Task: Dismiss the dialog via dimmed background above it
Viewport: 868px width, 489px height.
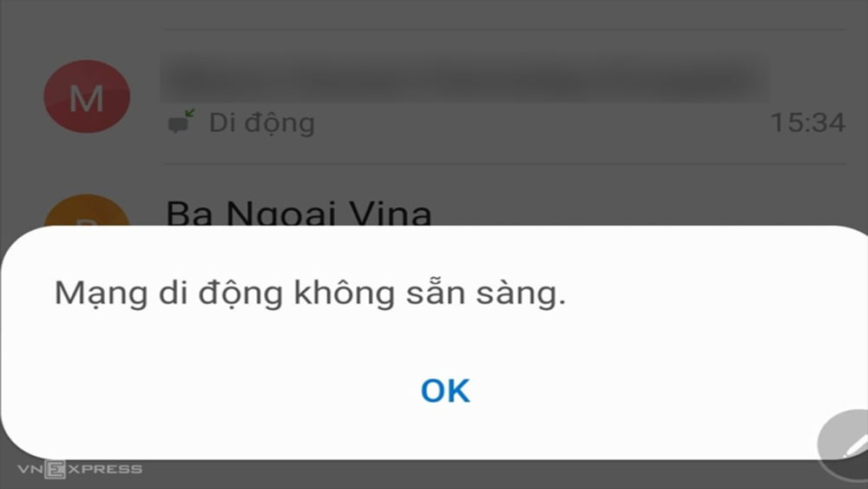Action: [434, 111]
